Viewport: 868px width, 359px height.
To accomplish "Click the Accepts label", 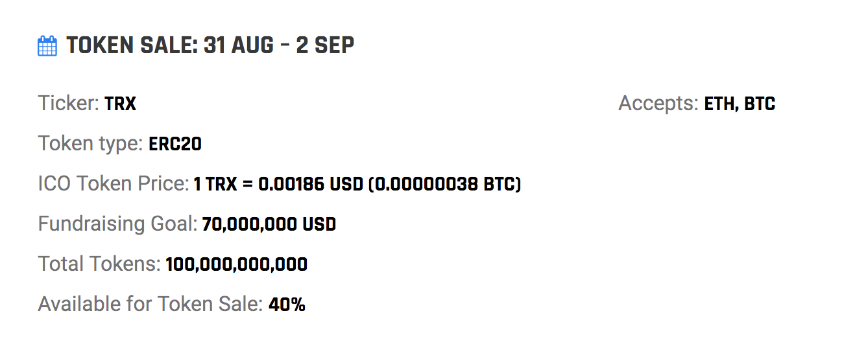I will 658,104.
